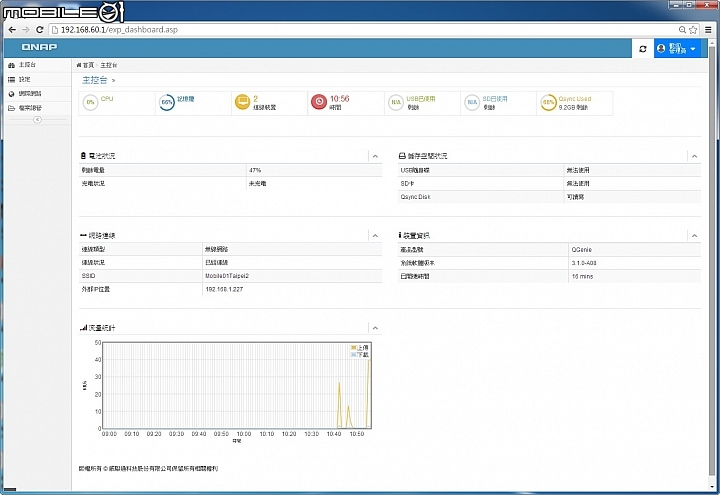Click the external IP 192.168.1.227
This screenshot has height=495, width=720.
pos(224,289)
